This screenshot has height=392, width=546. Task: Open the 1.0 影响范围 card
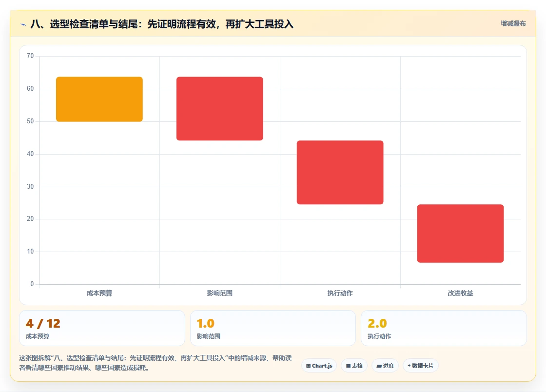click(x=273, y=328)
